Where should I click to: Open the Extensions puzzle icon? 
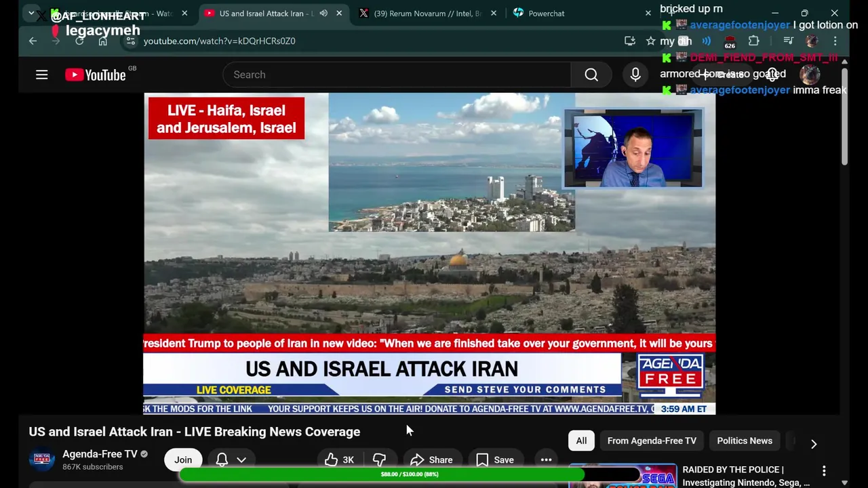[x=753, y=41]
